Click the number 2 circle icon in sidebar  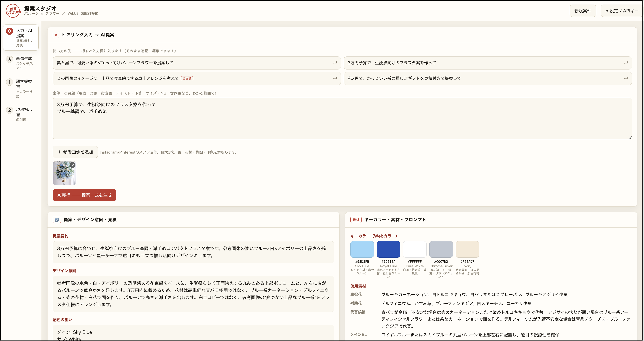[x=10, y=110]
